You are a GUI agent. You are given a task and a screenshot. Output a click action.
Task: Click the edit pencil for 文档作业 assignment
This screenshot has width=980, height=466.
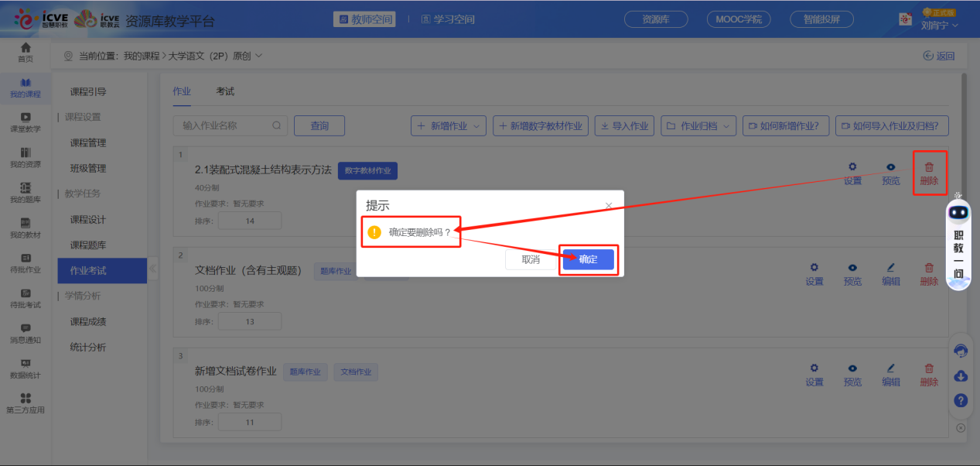pos(890,268)
